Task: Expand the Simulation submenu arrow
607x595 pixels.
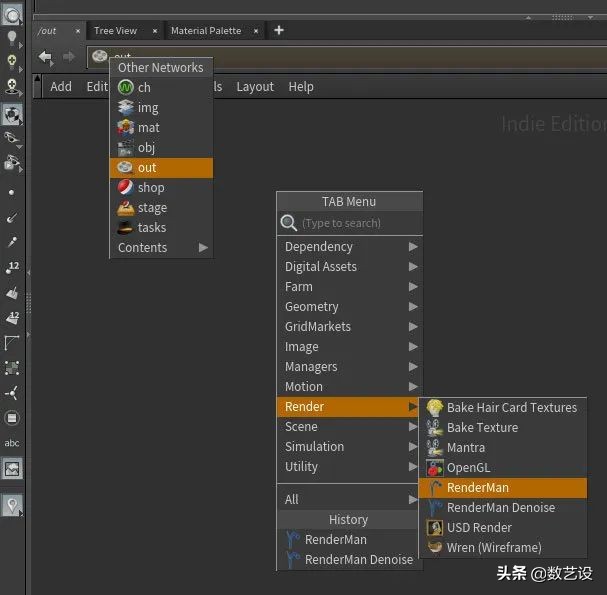Action: coord(412,446)
